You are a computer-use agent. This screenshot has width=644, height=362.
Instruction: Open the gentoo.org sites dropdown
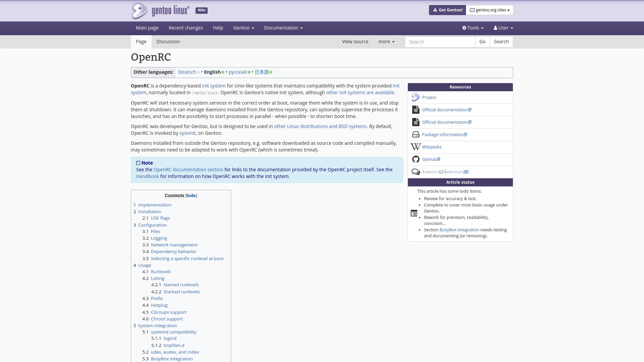[489, 10]
